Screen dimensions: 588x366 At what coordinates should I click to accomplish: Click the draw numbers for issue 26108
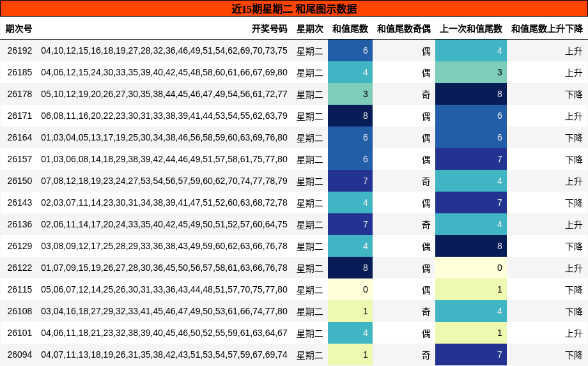(x=164, y=311)
